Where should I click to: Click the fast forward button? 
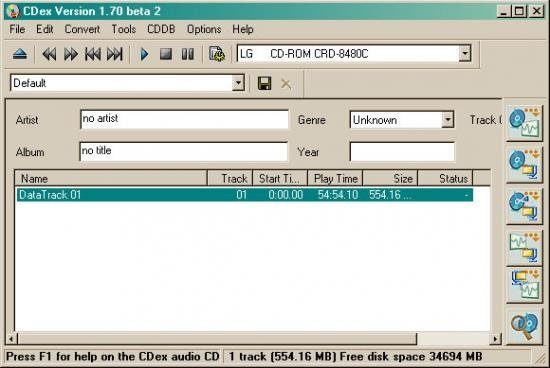(x=71, y=54)
